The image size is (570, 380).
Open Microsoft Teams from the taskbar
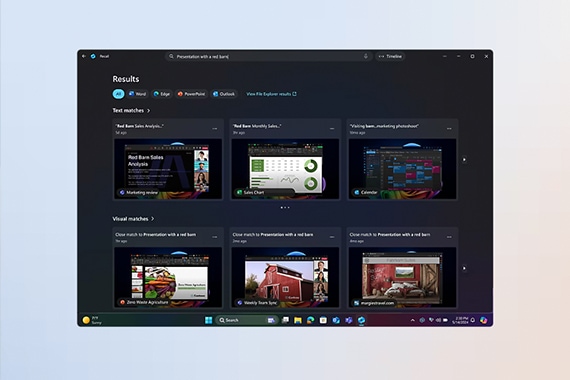[349, 320]
